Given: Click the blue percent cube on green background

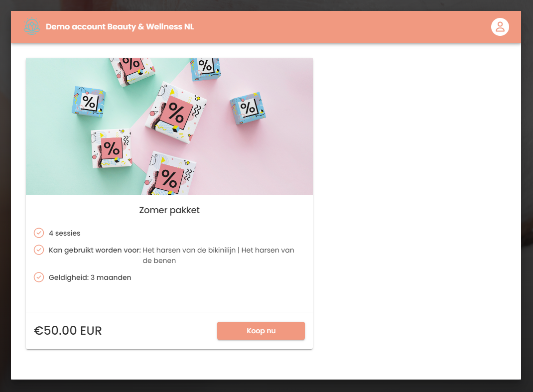Looking at the screenshot, I should 88,102.
